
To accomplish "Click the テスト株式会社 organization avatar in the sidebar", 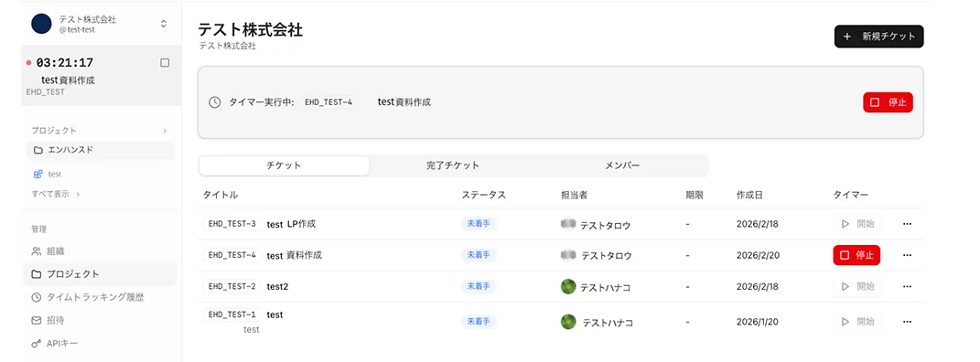I will (41, 24).
